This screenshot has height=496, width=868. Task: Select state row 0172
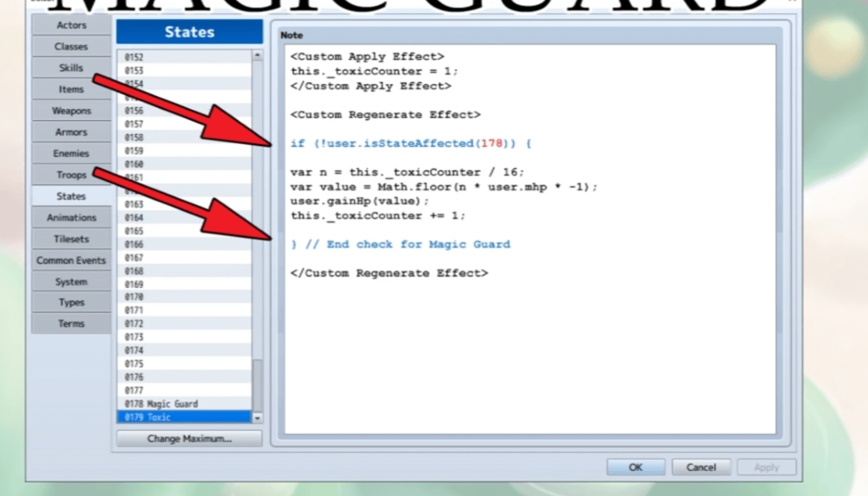click(185, 323)
